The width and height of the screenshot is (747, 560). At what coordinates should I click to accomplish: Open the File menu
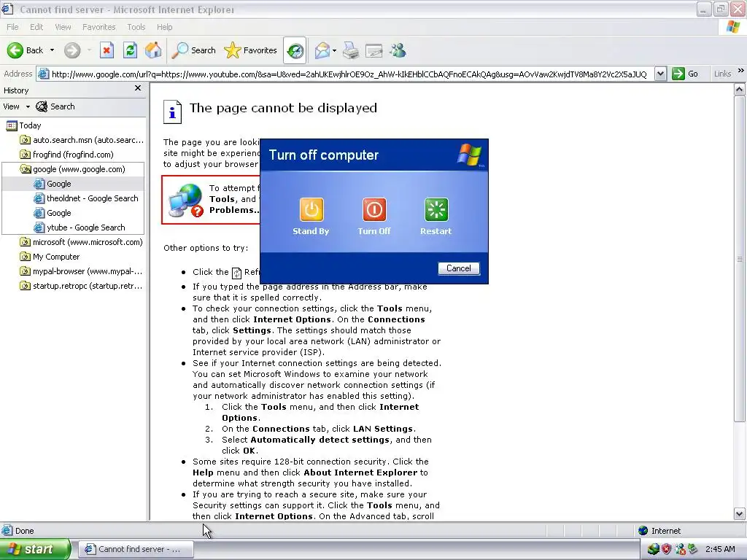12,27
